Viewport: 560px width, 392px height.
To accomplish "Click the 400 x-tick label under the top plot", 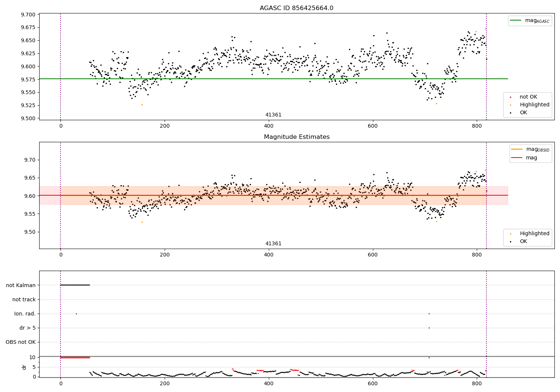I will (268, 126).
